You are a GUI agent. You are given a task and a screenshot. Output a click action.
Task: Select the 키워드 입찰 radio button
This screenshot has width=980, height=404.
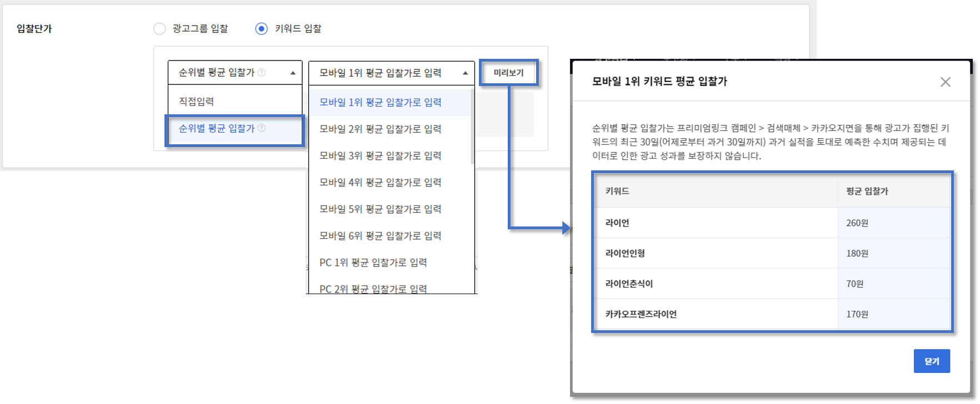261,28
